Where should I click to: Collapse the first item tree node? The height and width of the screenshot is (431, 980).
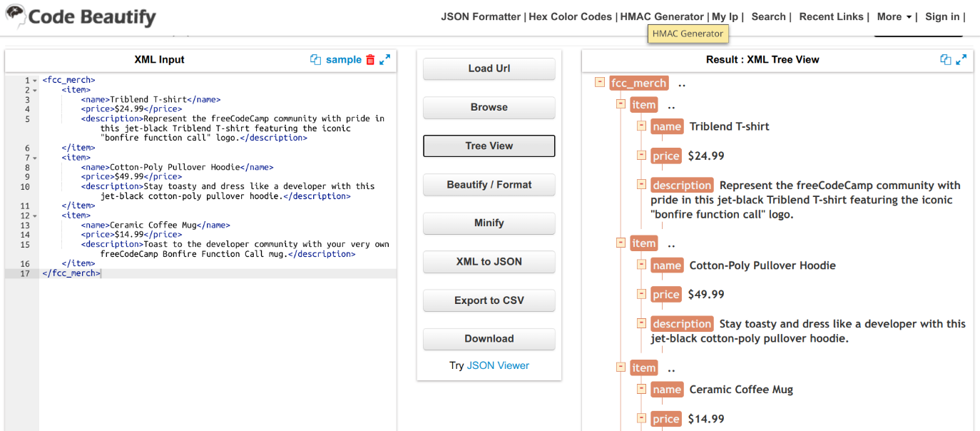tap(621, 105)
